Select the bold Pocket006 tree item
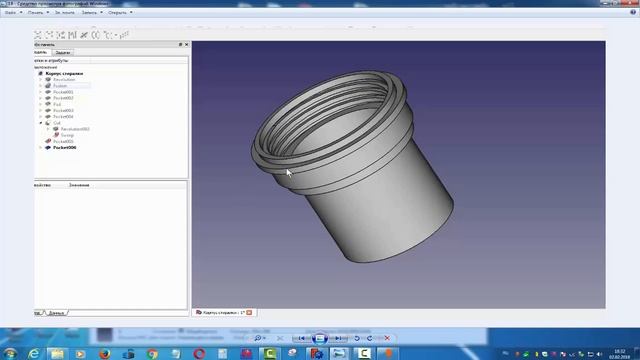Viewport: 640px width, 360px height. coord(64,147)
